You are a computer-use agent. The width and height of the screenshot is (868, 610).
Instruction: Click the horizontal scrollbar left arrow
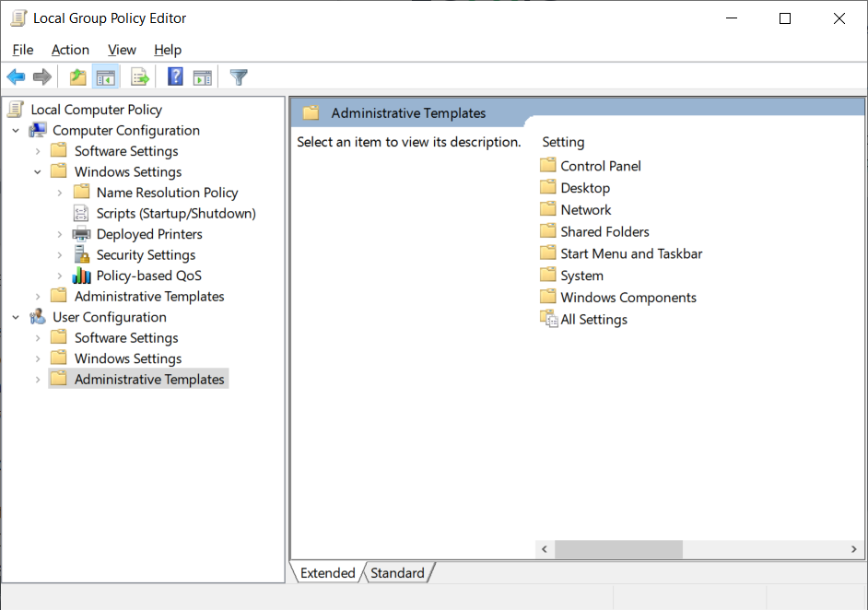(x=545, y=549)
